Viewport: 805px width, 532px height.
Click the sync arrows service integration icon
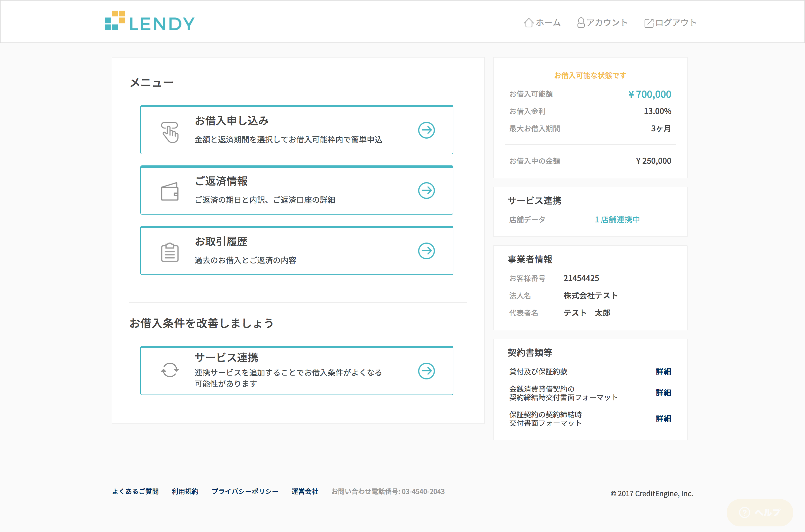pyautogui.click(x=170, y=370)
